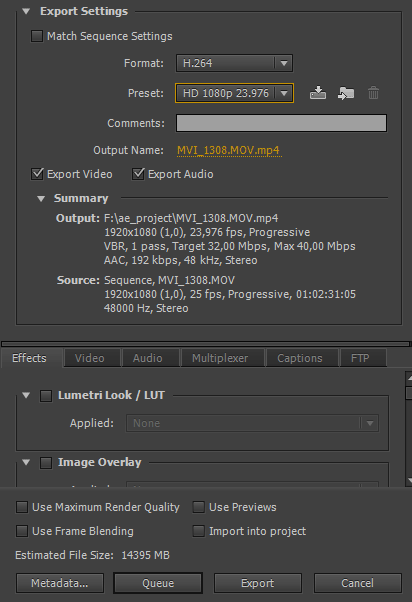Click into the Comments input field
412x602 pixels.
point(281,123)
